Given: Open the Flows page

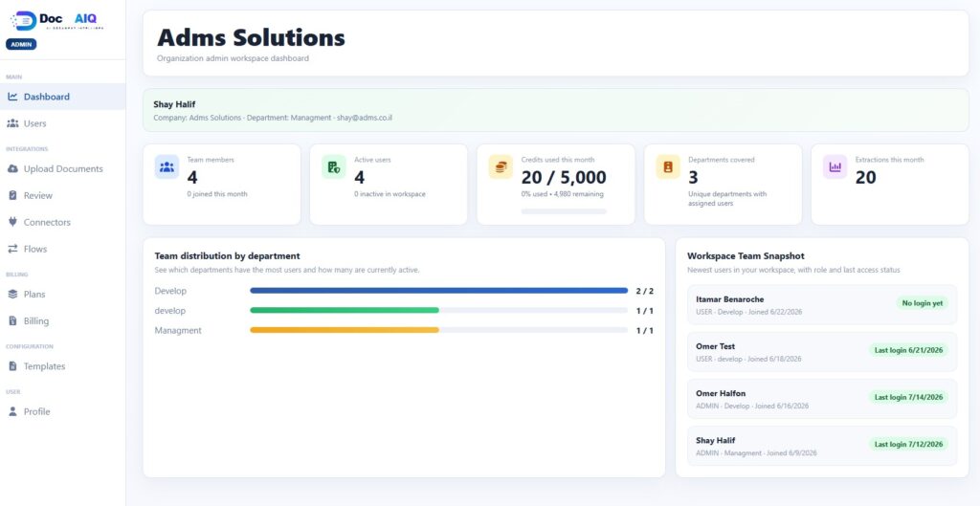Looking at the screenshot, I should tap(62, 249).
